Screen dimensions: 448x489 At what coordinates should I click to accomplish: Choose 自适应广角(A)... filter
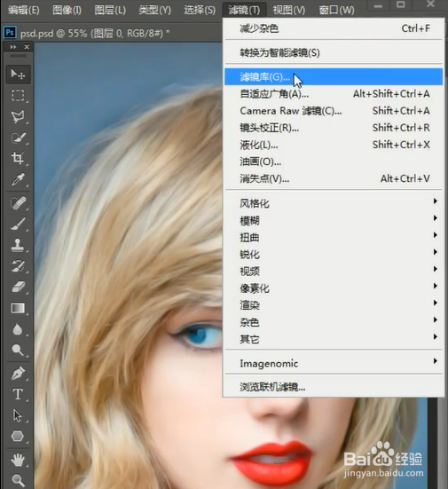coord(334,94)
